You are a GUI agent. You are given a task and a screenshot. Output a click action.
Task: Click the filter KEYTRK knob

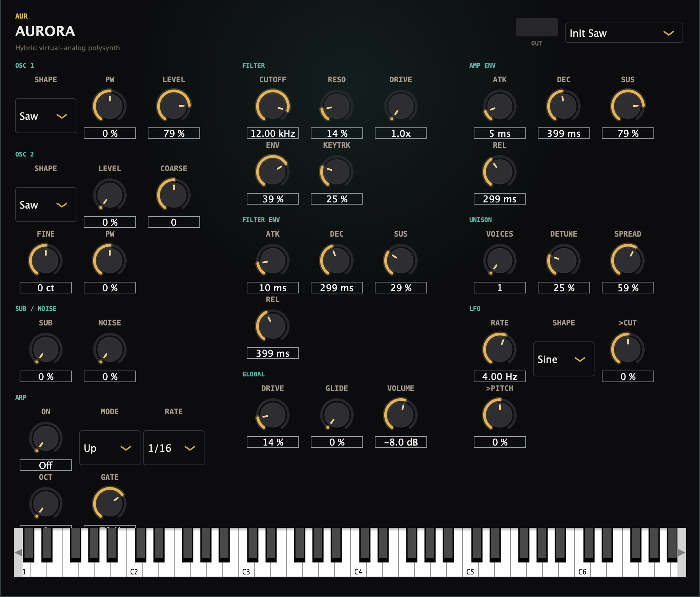337,171
